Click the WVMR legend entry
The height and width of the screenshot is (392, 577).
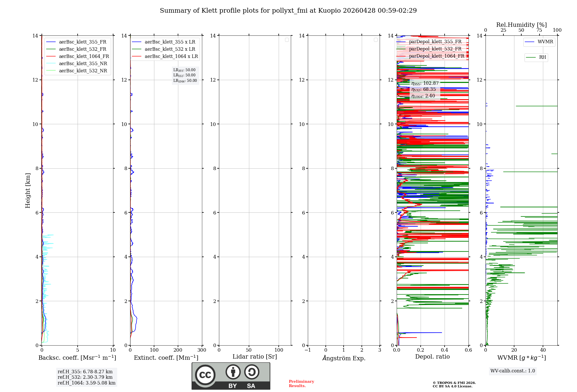pos(545,42)
